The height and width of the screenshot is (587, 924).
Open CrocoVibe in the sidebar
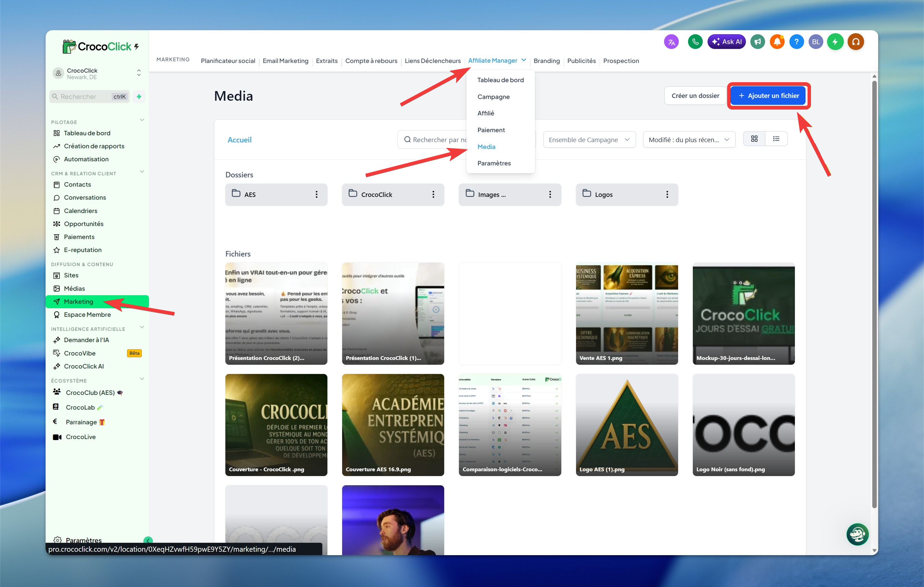coord(79,353)
